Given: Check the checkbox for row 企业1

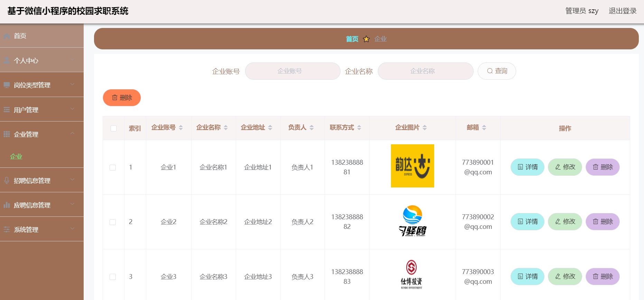Looking at the screenshot, I should coord(113,167).
